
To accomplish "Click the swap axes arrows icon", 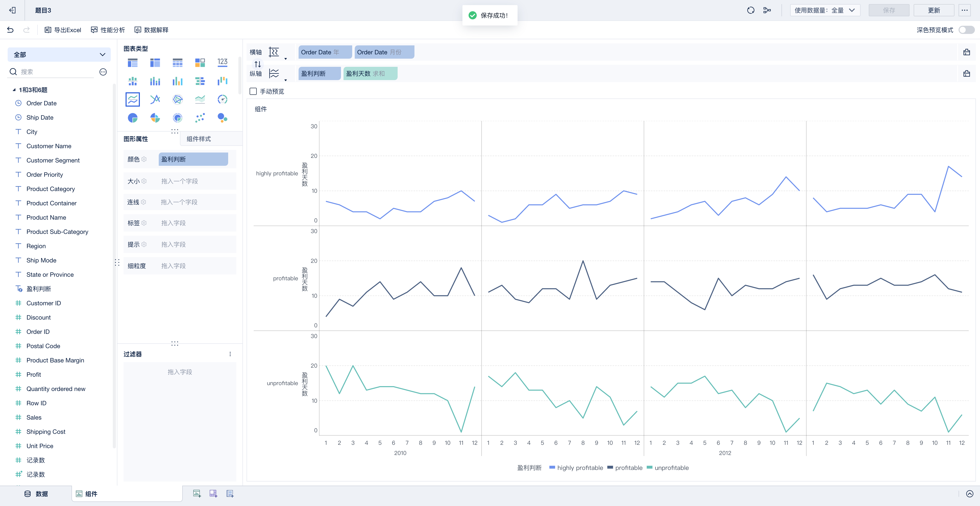I will click(258, 64).
